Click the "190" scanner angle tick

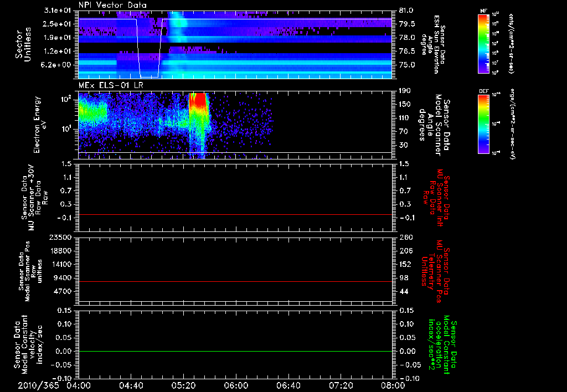405,91
